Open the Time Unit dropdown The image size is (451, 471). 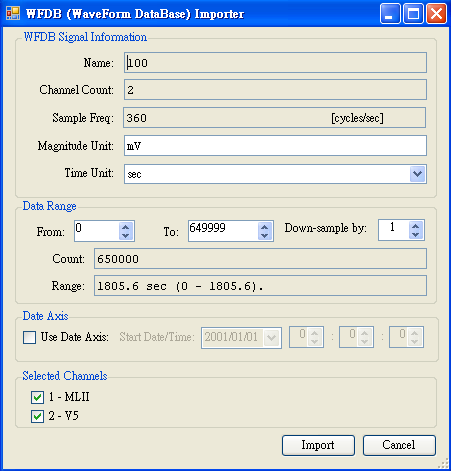pos(417,174)
